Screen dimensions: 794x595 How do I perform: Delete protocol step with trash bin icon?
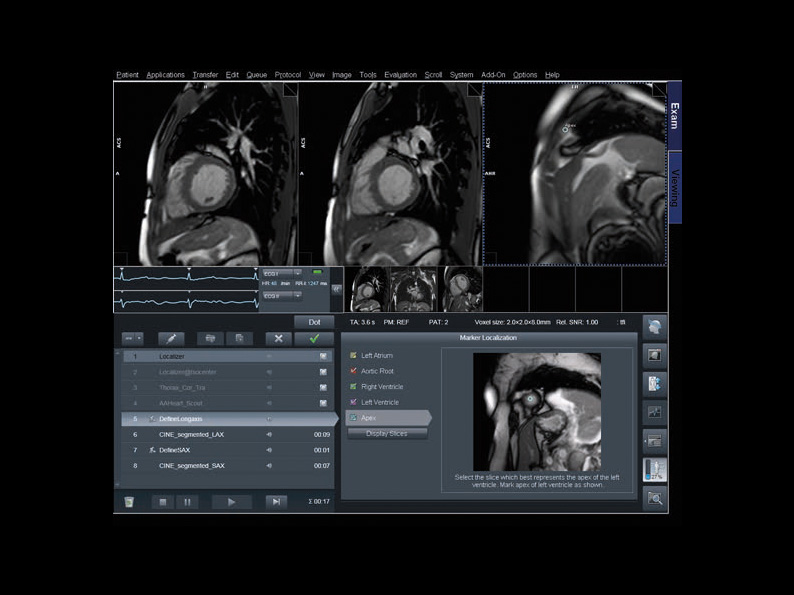click(x=129, y=502)
